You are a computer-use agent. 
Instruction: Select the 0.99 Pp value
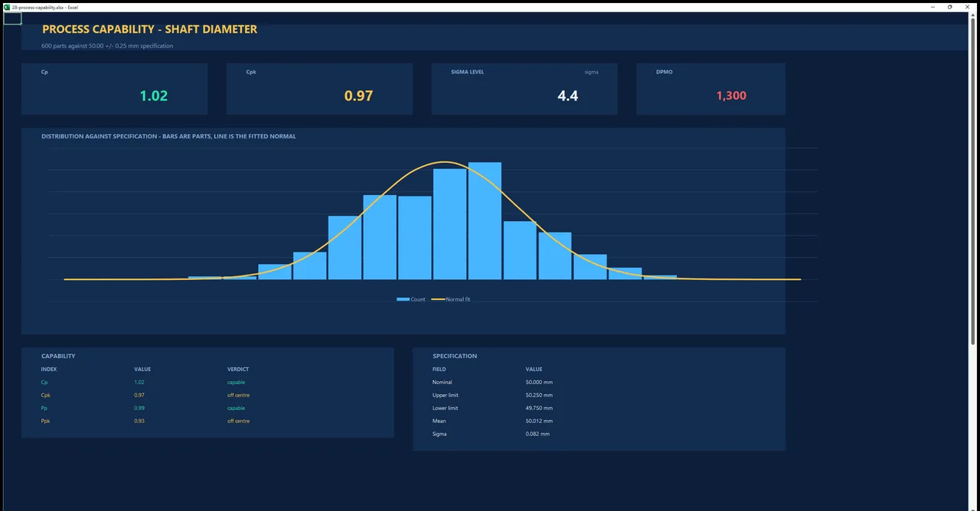point(139,408)
